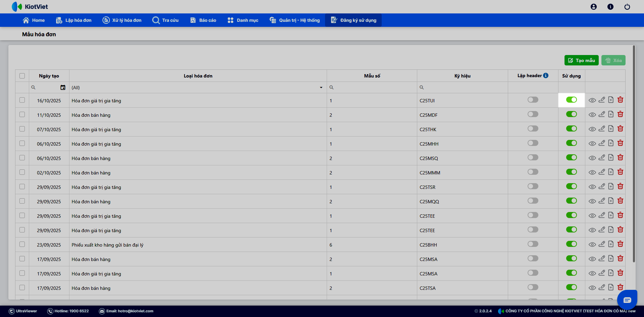Select the 16/10/2025 row checkbox
Image resolution: width=644 pixels, height=317 pixels.
point(22,100)
